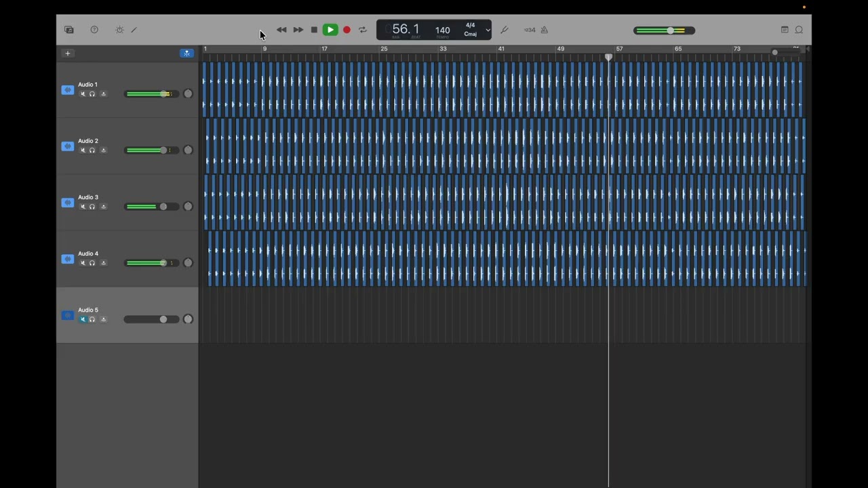Toggle the Metronome
868x488 pixels.
click(x=544, y=30)
